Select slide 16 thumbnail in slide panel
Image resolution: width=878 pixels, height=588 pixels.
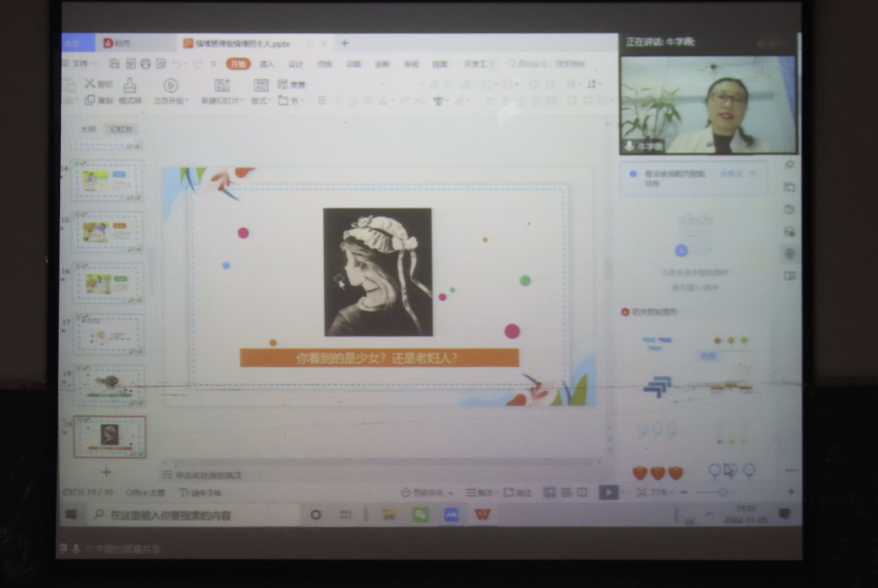[x=109, y=283]
